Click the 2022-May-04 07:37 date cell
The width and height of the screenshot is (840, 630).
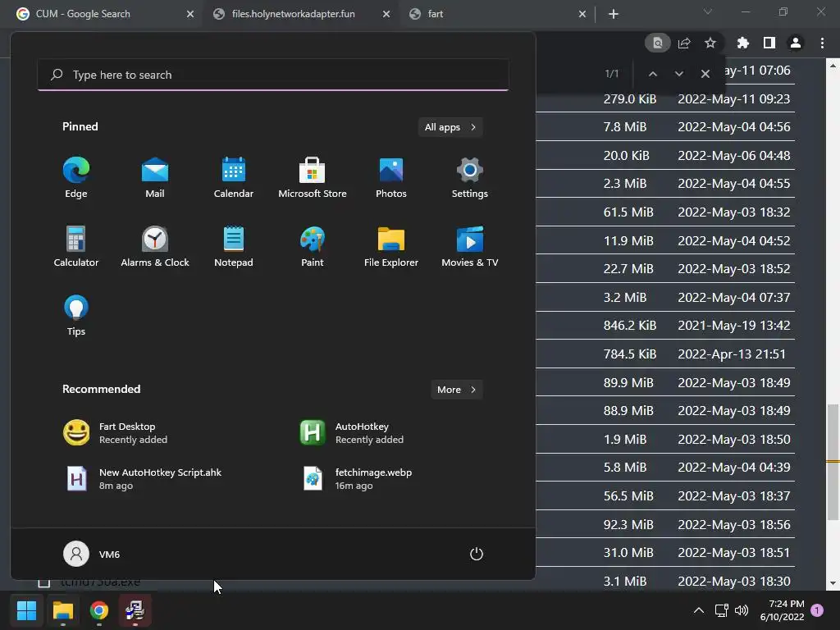click(734, 297)
